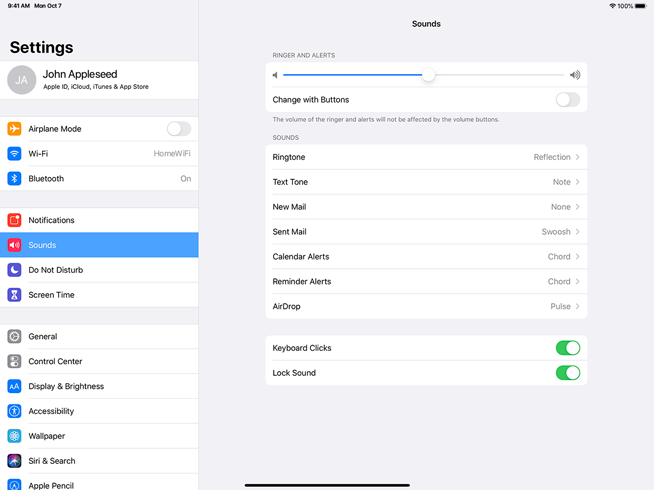Tap the General gear icon
654x490 pixels.
[x=14, y=336]
